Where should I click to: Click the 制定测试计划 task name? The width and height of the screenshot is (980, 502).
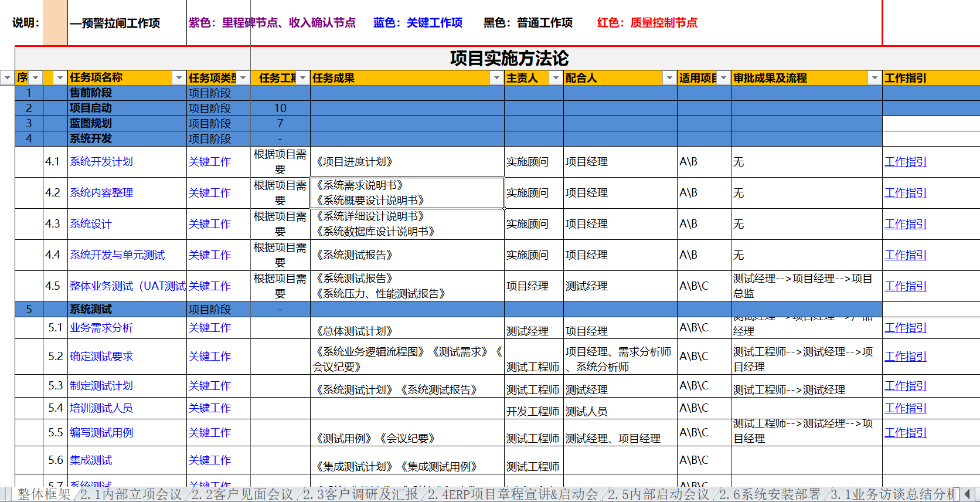tap(101, 386)
